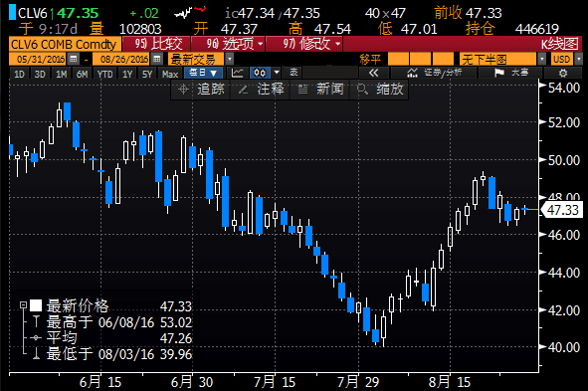Viewport: 588px width, 391px height.
Task: Select the 5Y time range
Action: [147, 74]
